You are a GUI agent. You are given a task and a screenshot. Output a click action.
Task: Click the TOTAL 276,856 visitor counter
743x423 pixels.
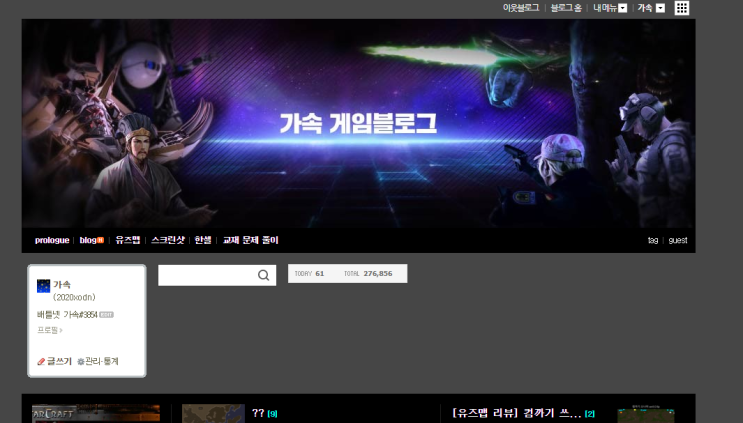(368, 274)
